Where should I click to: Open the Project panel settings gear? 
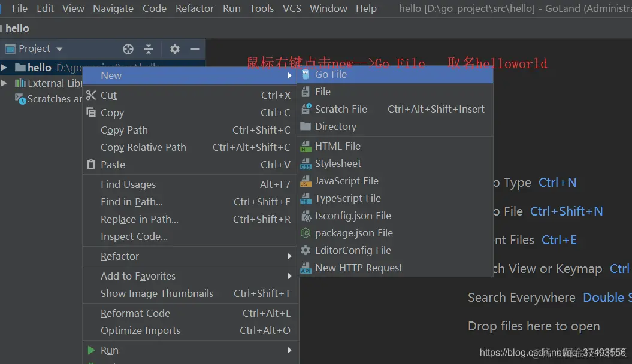coord(174,49)
